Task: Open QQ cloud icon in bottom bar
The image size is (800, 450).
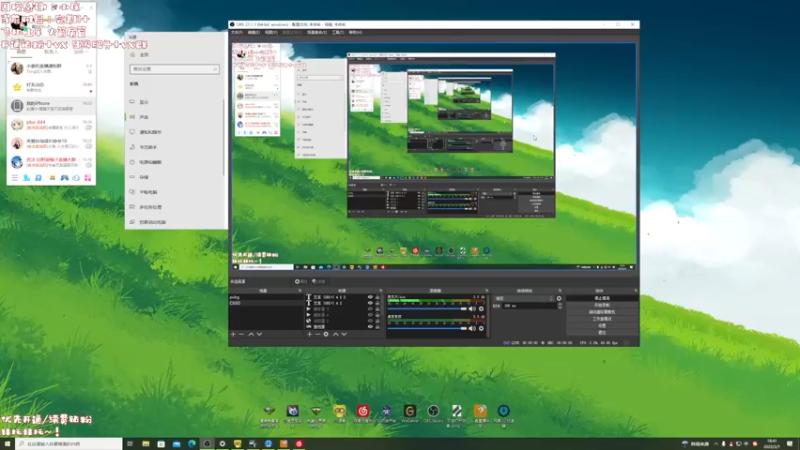Action: point(76,178)
